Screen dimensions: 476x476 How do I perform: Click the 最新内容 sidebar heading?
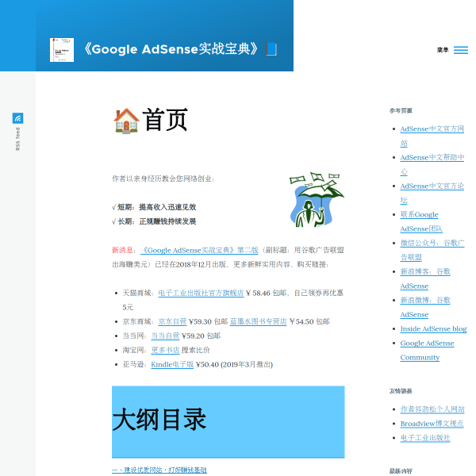[401, 471]
